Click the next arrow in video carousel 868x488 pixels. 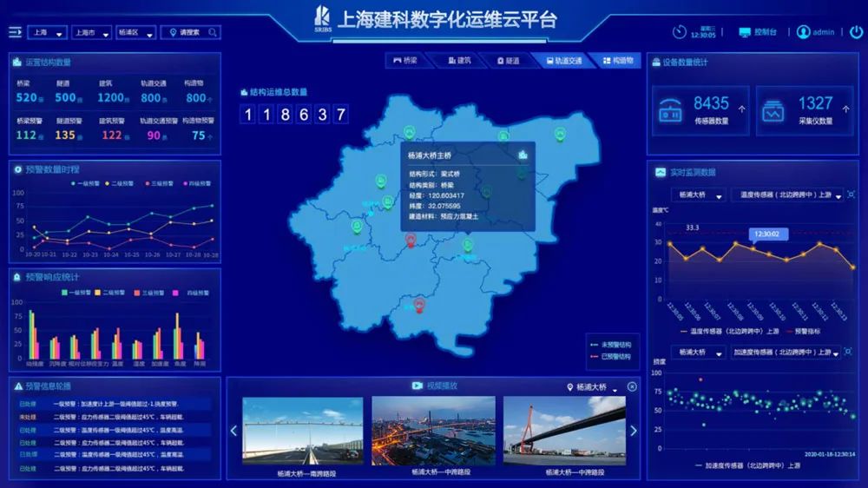coord(633,431)
